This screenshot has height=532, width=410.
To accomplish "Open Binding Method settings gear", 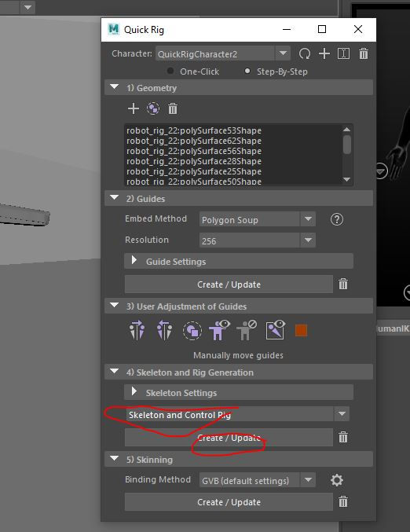I will coord(337,480).
